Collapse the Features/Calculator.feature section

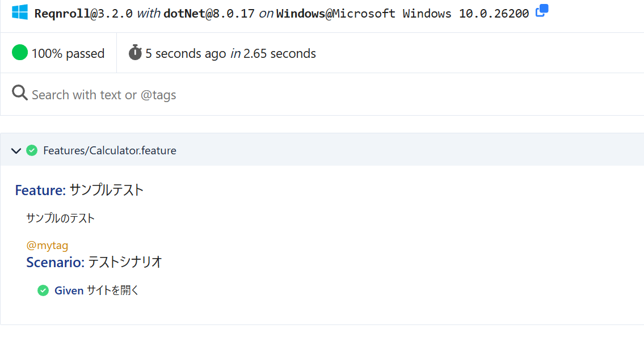[x=16, y=150]
